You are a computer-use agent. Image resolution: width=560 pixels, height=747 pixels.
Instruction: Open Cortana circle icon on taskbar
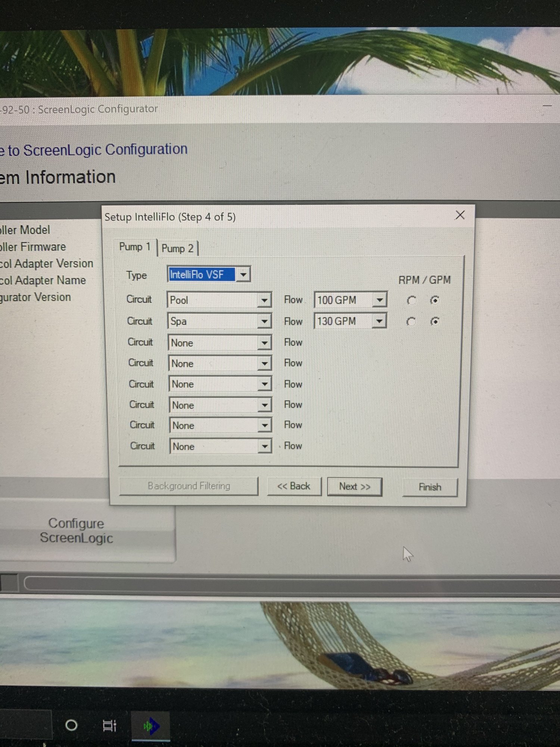[71, 725]
